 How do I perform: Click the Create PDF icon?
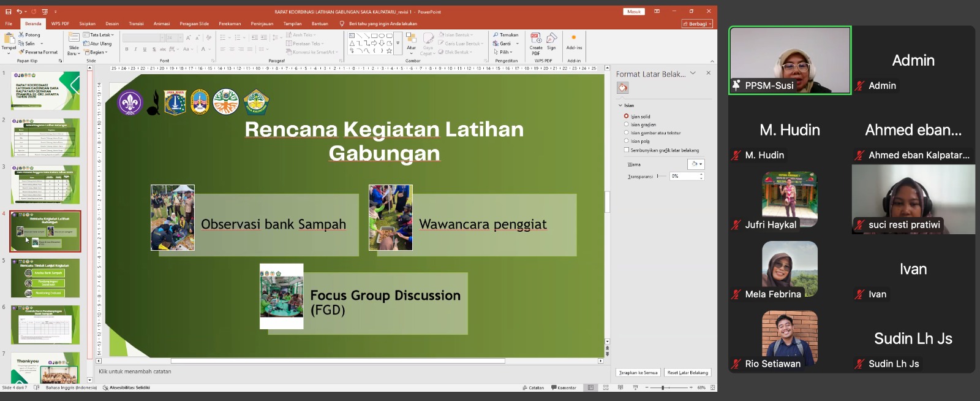[x=536, y=39]
